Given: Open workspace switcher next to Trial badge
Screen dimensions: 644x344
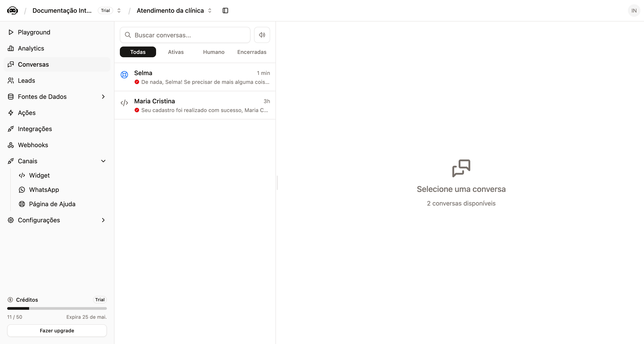Looking at the screenshot, I should (119, 11).
